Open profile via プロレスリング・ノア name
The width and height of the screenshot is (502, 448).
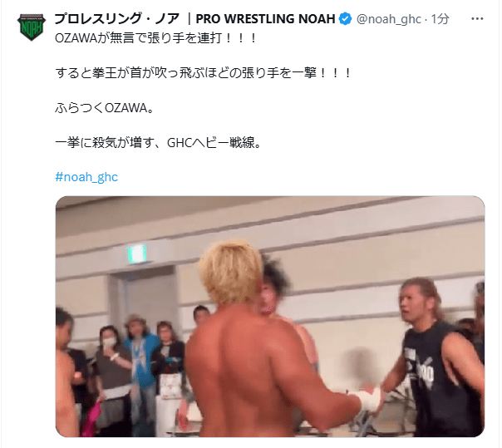coord(117,19)
